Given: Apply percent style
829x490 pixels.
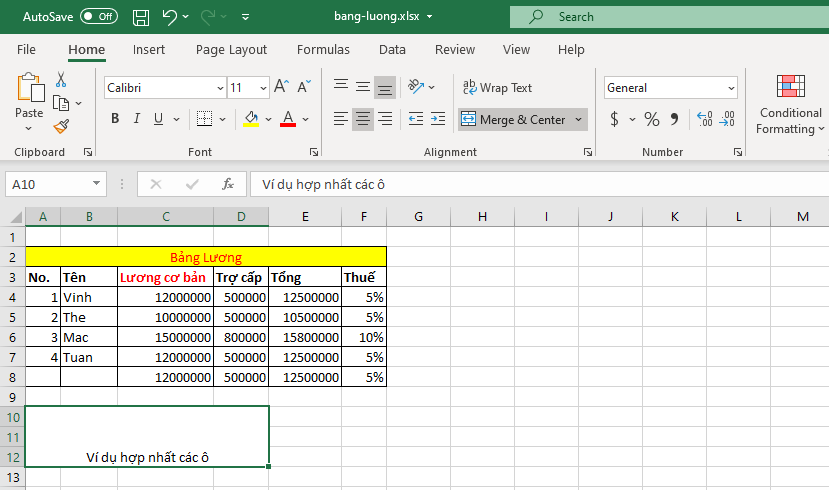Looking at the screenshot, I should 651,119.
